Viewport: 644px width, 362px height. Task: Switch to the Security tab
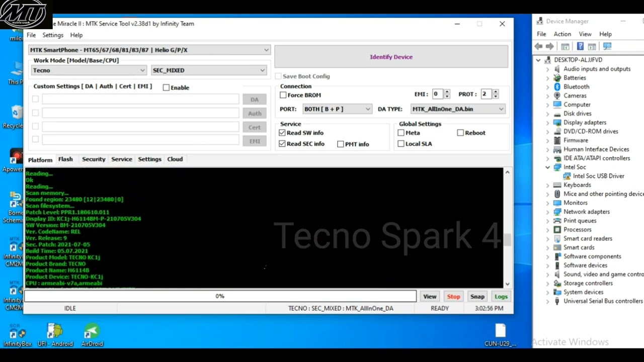[94, 159]
